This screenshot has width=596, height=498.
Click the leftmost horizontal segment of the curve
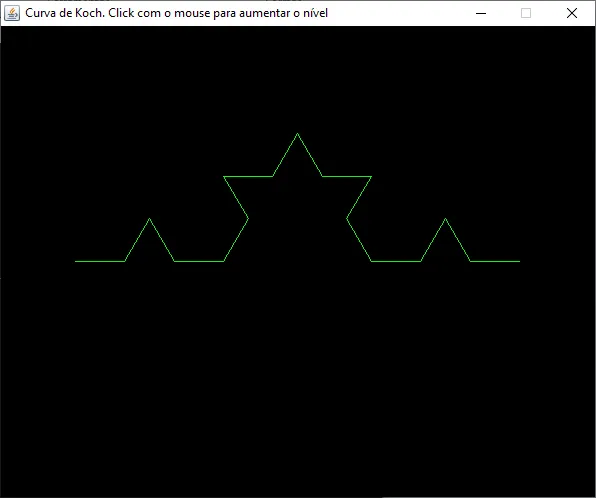pyautogui.click(x=100, y=261)
